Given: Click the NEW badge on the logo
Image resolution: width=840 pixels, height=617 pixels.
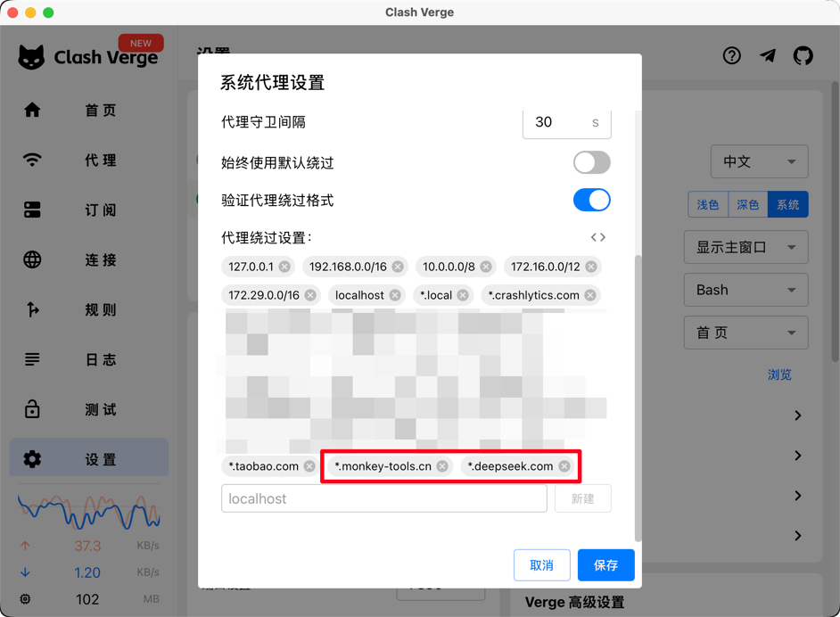Looking at the screenshot, I should (x=141, y=43).
